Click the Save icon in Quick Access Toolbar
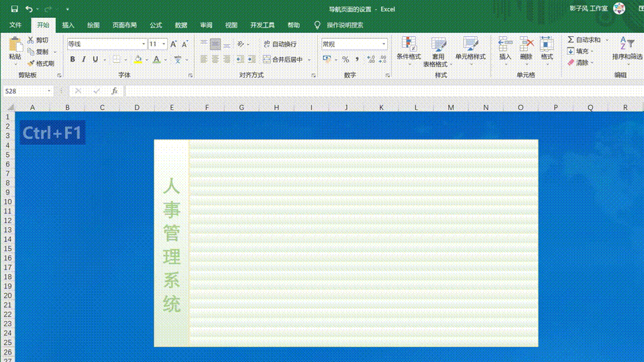This screenshot has width=644, height=362. pos(14,9)
